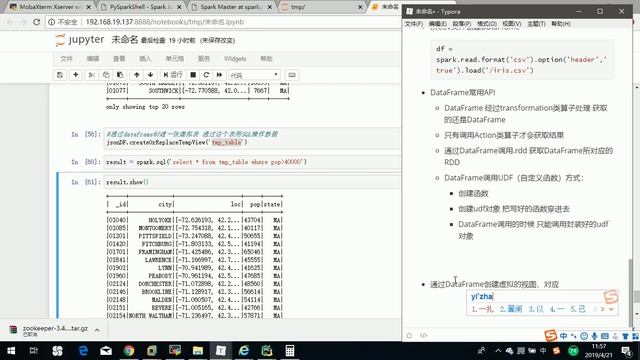Click the DataFrame常用API heading in Typora
Screen dimensions: 640x360
[463, 93]
